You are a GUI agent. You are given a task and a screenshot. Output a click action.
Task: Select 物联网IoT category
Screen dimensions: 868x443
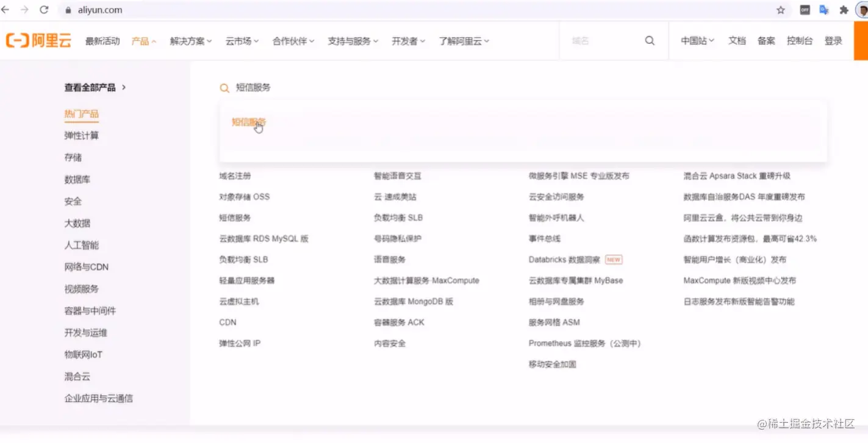point(83,355)
